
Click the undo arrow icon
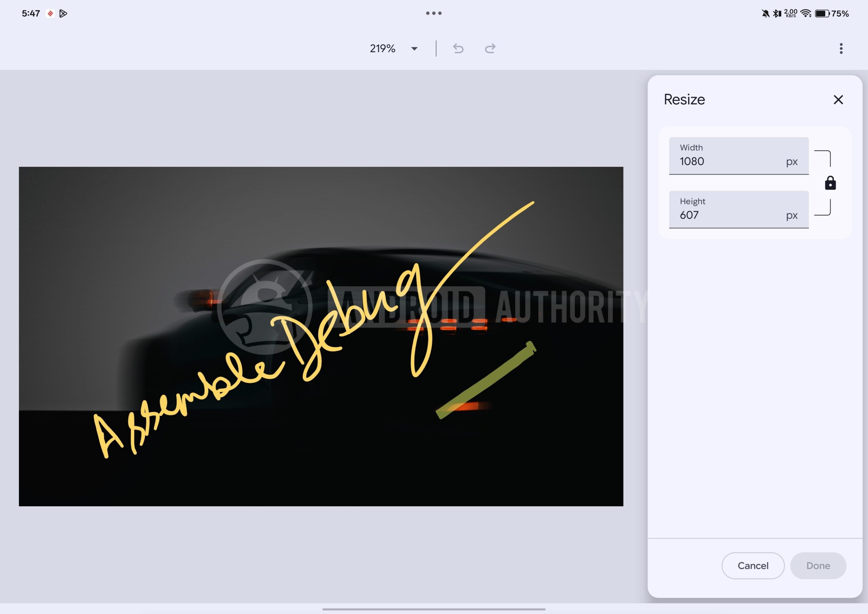coord(458,48)
